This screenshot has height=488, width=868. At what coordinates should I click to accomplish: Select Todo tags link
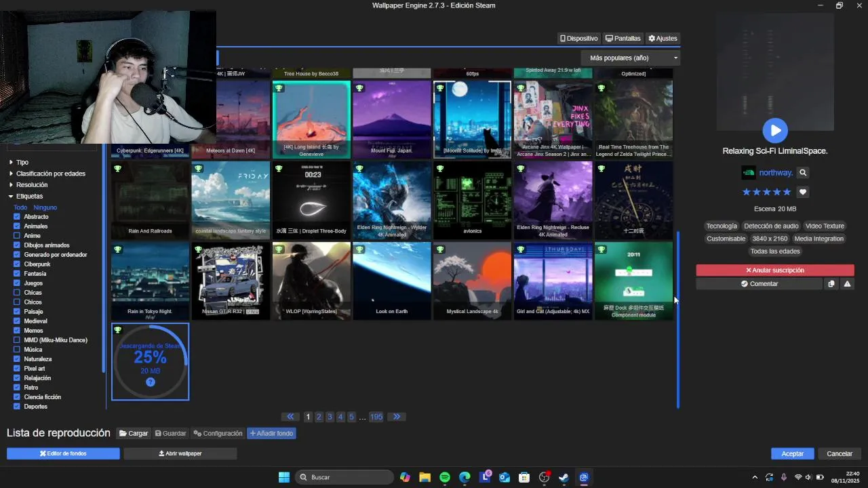point(20,207)
